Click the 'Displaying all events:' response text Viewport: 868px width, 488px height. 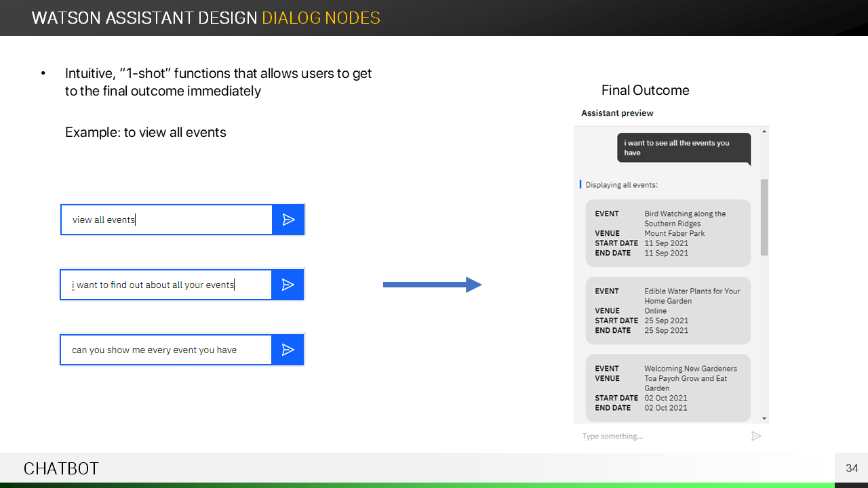(x=622, y=184)
